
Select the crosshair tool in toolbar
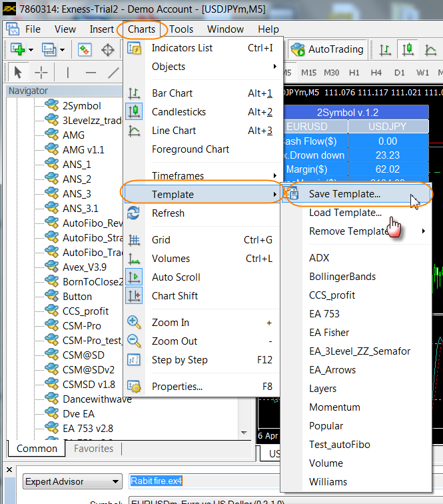point(41,72)
